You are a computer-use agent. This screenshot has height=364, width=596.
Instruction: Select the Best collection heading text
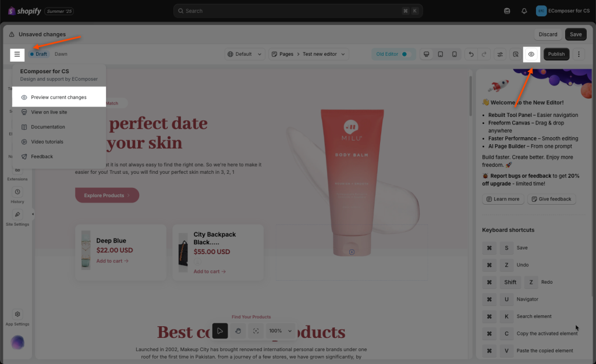251,332
